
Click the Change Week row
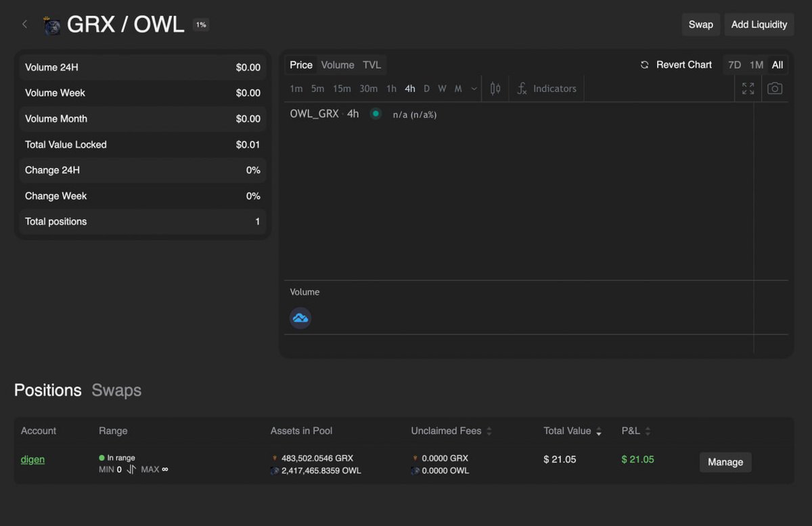(143, 196)
